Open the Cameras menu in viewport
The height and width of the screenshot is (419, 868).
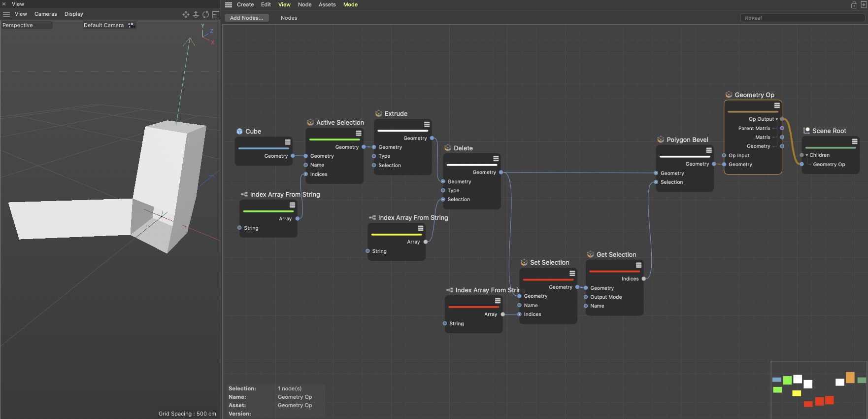(45, 14)
